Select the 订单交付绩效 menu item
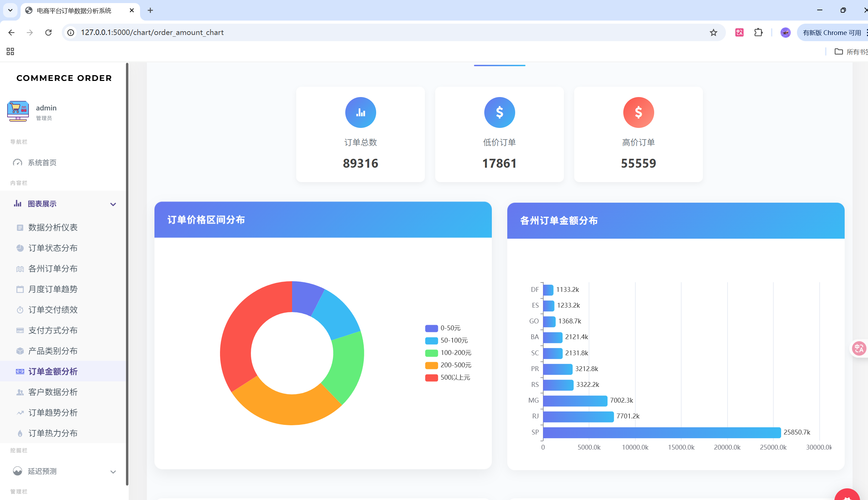The image size is (868, 500). pos(53,310)
